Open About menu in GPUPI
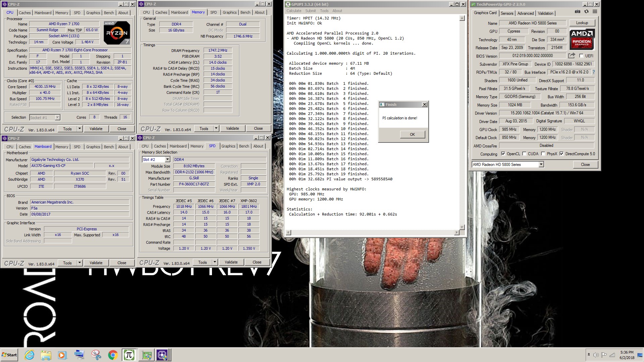The height and width of the screenshot is (362, 644). coord(337,11)
